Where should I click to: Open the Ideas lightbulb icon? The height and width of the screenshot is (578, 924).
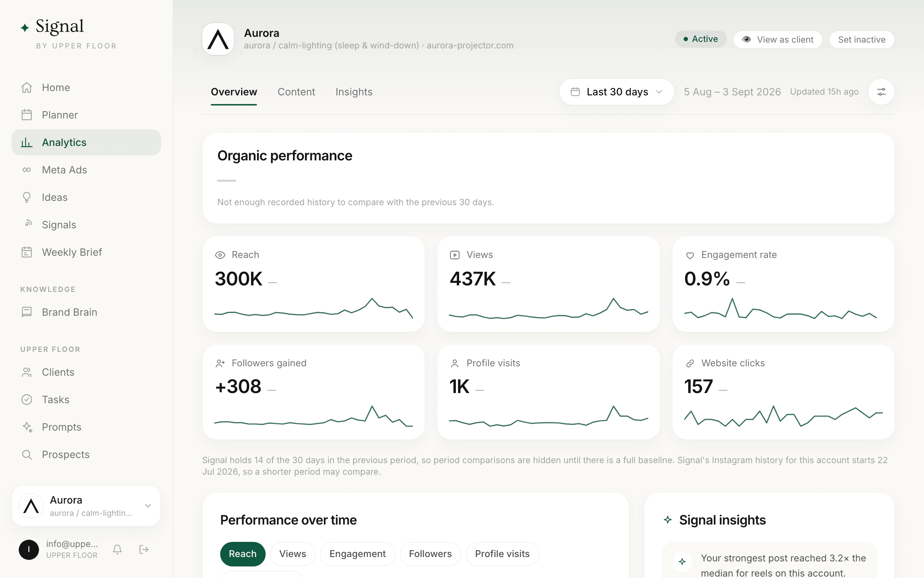[27, 197]
